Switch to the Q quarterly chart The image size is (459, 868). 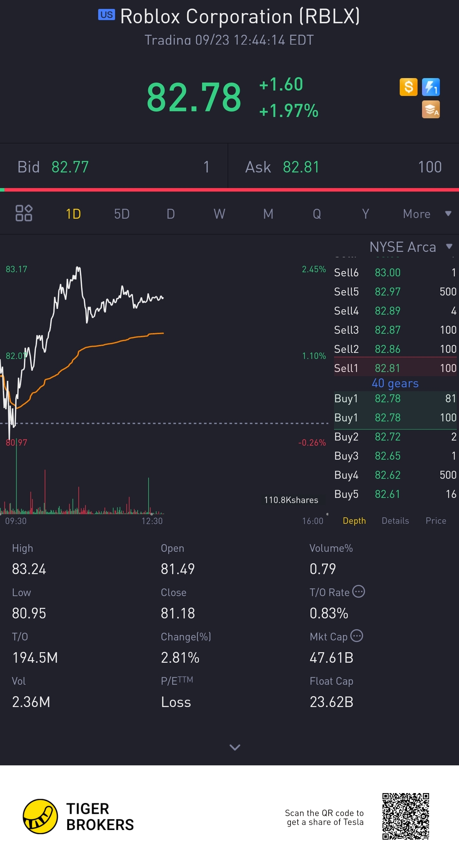(x=317, y=214)
